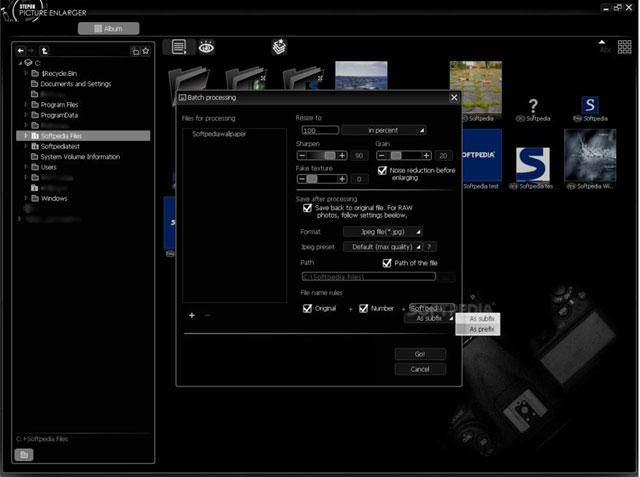Viewport: 640px width, 477px height.
Task: Go up one folder level
Action: coord(45,50)
